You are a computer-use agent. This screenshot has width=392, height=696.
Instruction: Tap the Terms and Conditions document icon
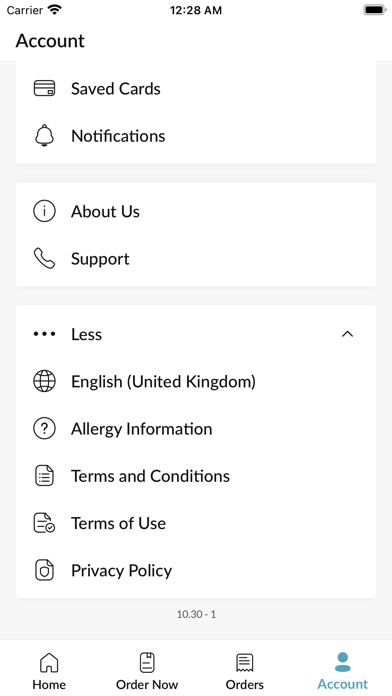click(x=44, y=476)
